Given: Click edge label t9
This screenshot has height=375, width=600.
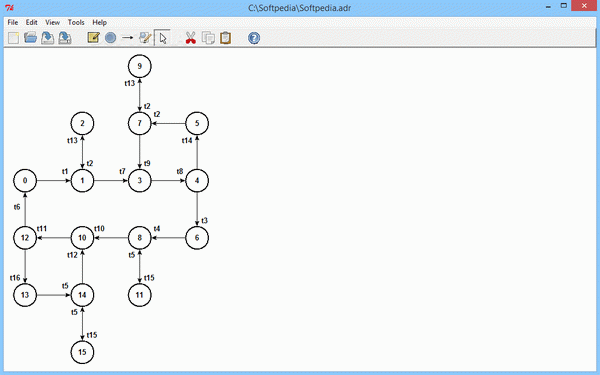Looking at the screenshot, I should point(147,163).
